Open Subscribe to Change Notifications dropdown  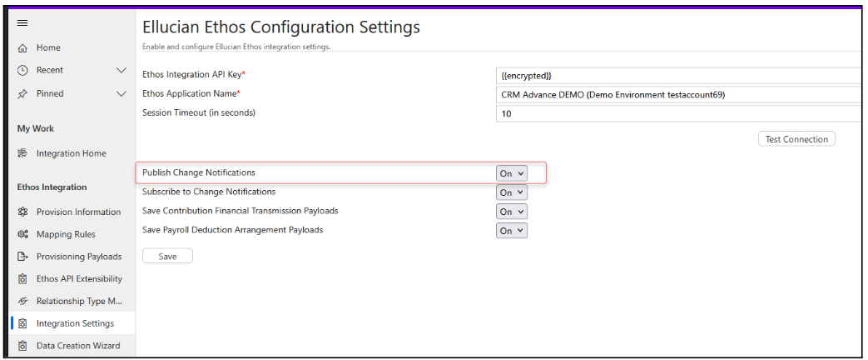512,192
